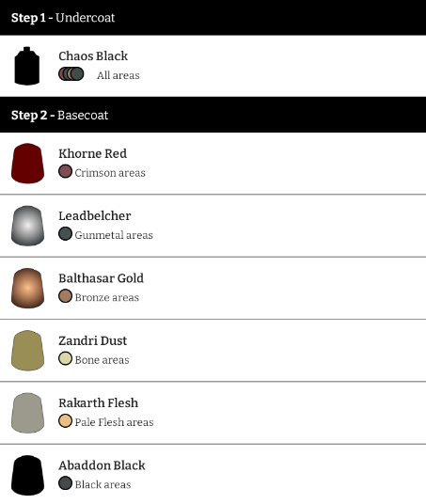Select the Pale Flesh areas color swatch
This screenshot has width=426, height=504.
point(65,420)
